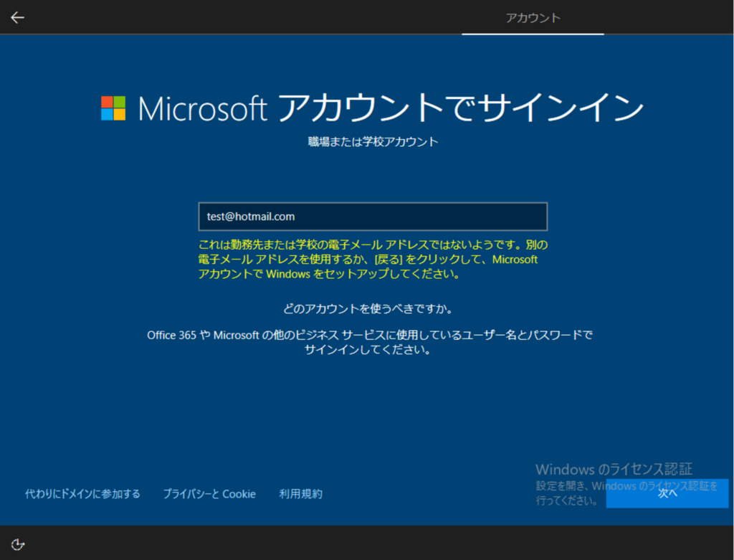The height and width of the screenshot is (560, 734).
Task: Click the 職場または学校アカウント subtitle
Action: click(x=373, y=142)
